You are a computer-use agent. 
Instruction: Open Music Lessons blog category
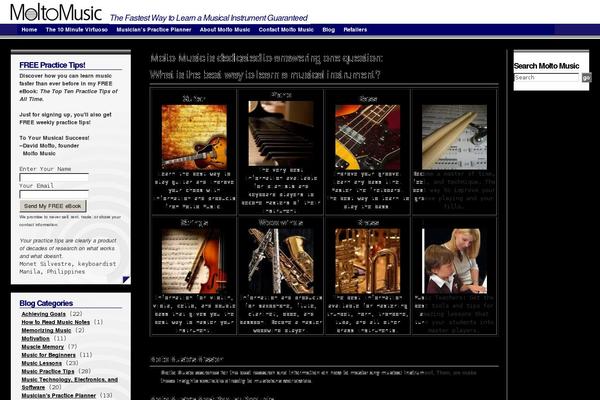tap(41, 363)
